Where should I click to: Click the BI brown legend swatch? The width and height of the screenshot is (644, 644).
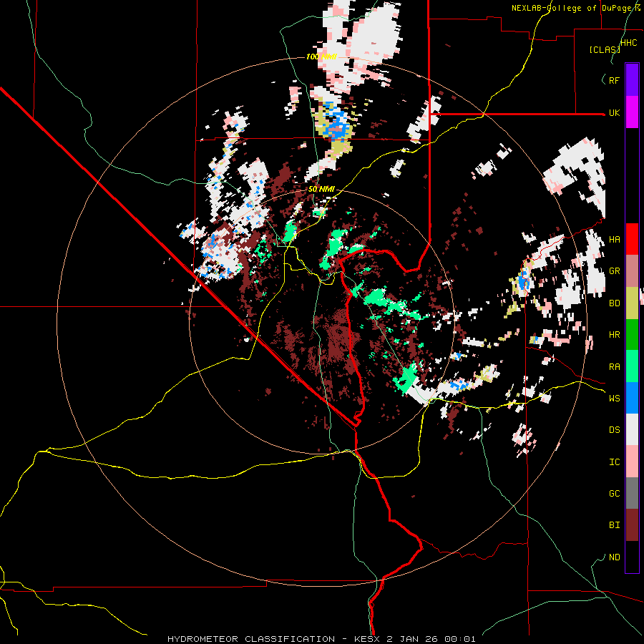click(x=632, y=525)
